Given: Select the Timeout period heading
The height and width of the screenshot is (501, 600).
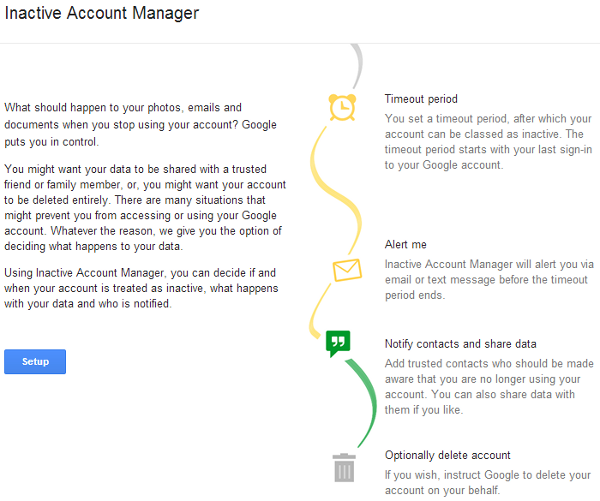Looking at the screenshot, I should (x=421, y=99).
